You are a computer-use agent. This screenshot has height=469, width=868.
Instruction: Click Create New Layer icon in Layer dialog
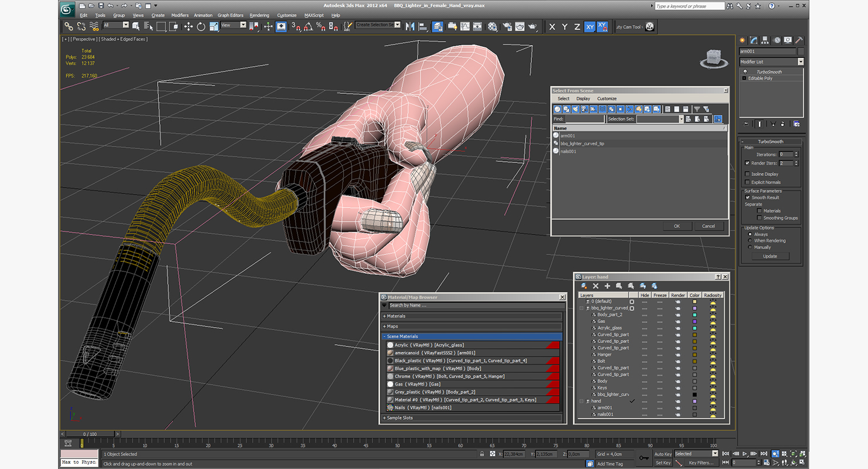click(584, 286)
